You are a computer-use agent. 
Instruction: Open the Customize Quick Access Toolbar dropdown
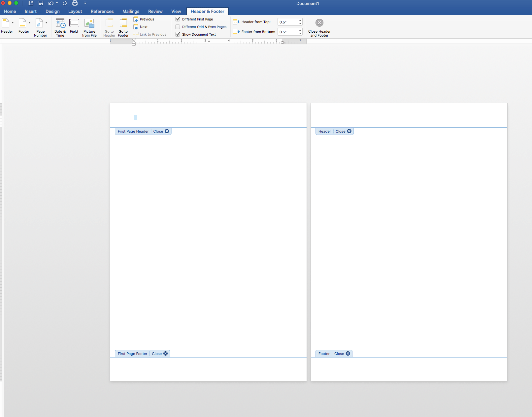[x=85, y=3]
